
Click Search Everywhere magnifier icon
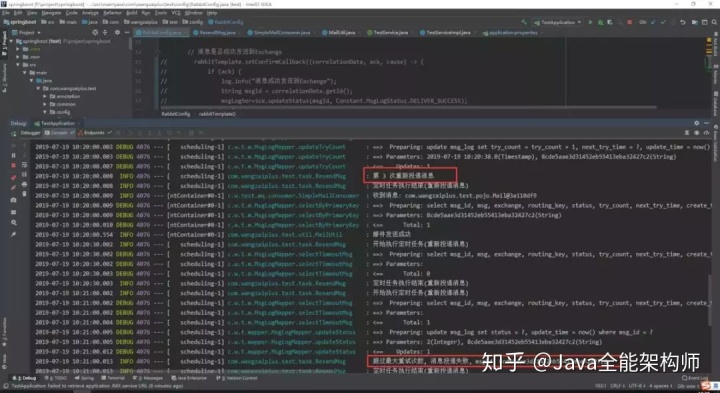(x=714, y=22)
